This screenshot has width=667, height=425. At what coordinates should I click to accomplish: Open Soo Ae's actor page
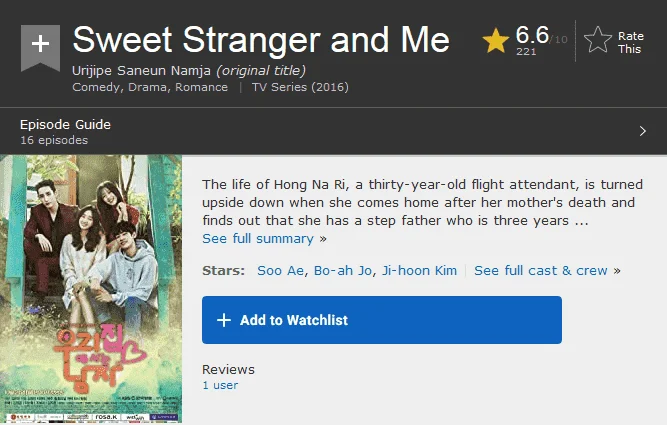pos(280,271)
